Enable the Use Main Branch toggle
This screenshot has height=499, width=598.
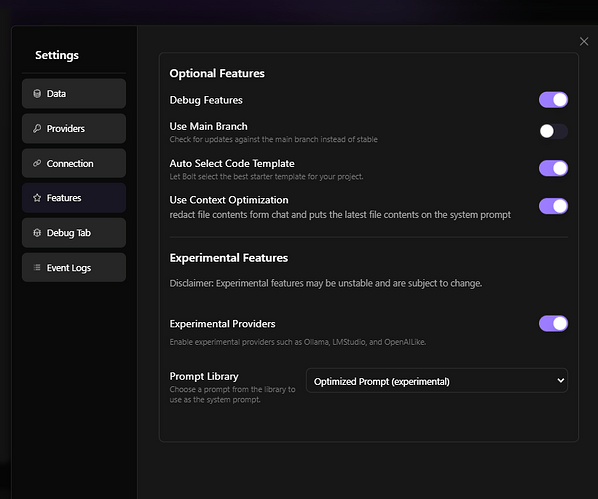point(553,131)
